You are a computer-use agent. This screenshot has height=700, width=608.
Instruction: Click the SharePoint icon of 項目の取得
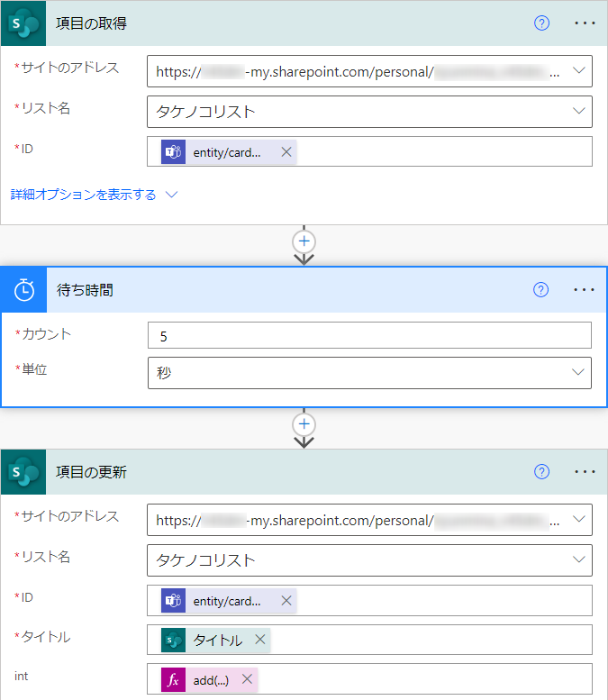[23, 23]
